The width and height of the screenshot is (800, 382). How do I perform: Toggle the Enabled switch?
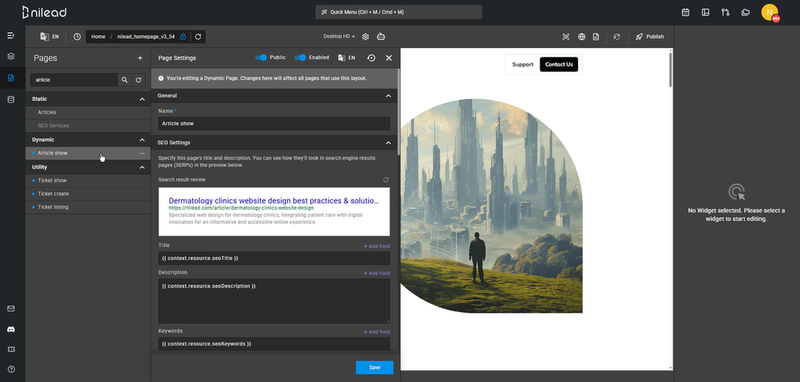301,58
